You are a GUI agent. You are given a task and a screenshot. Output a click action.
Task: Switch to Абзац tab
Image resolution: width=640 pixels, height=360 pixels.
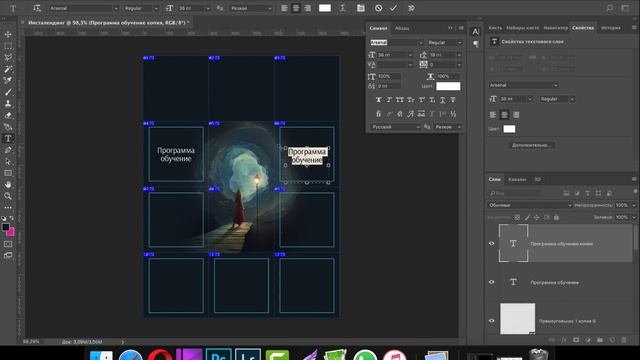[x=402, y=28]
